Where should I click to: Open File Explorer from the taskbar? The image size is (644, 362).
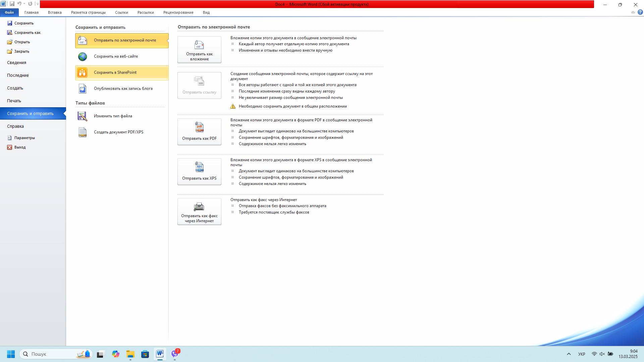coord(130,354)
